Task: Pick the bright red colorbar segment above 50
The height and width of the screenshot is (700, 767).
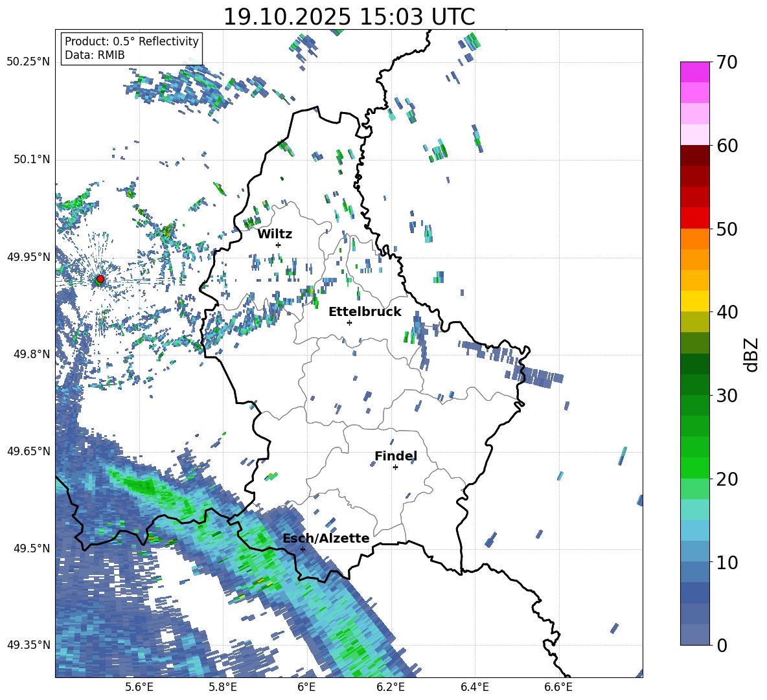Action: click(x=694, y=218)
